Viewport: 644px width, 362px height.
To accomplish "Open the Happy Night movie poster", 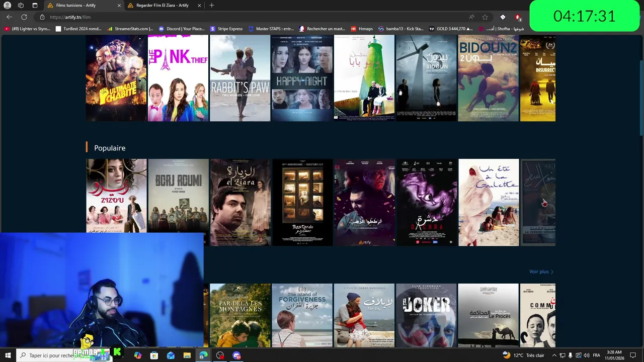I will point(302,78).
